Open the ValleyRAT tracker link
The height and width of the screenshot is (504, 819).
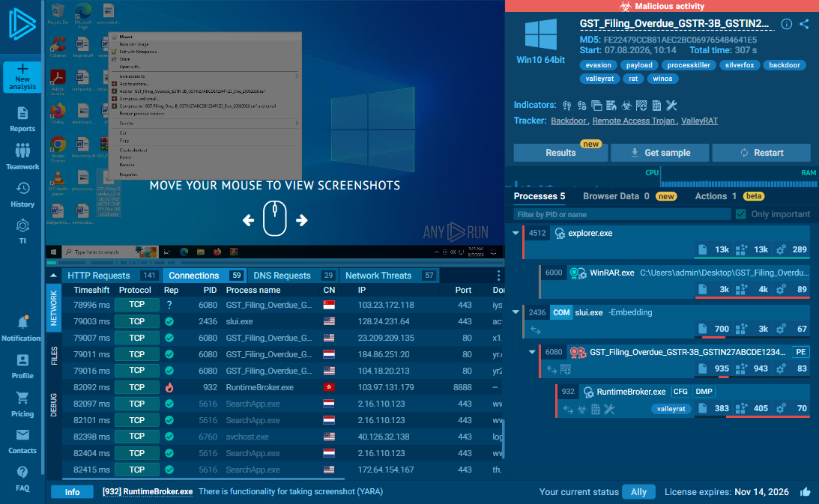click(699, 121)
